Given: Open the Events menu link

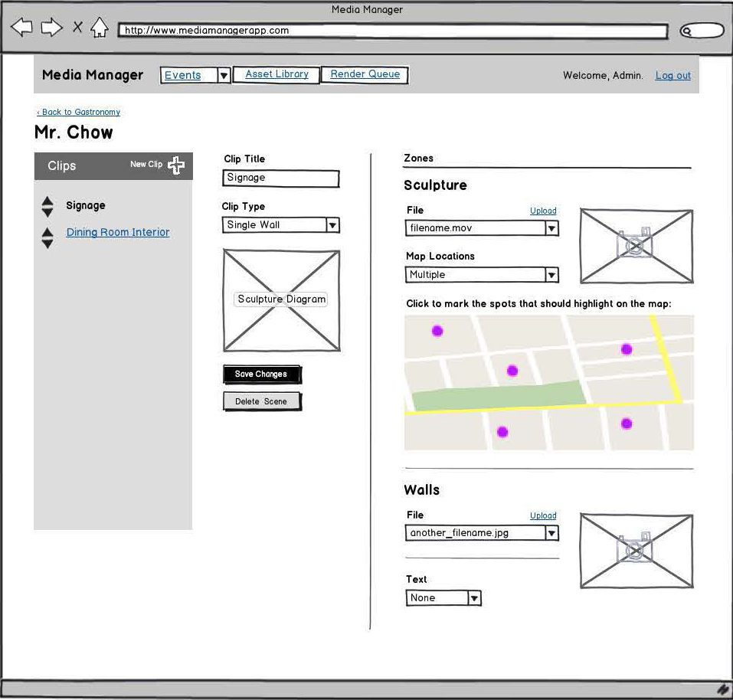Looking at the screenshot, I should click(183, 75).
